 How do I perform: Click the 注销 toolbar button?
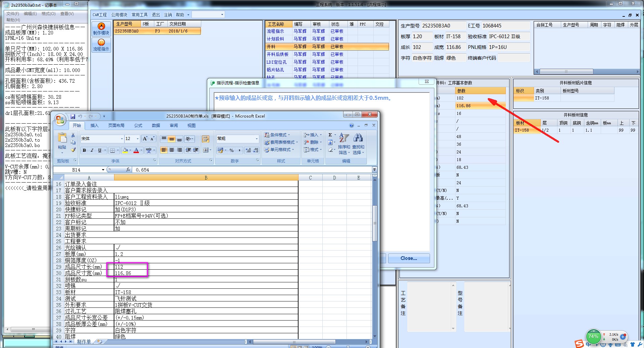[168, 15]
